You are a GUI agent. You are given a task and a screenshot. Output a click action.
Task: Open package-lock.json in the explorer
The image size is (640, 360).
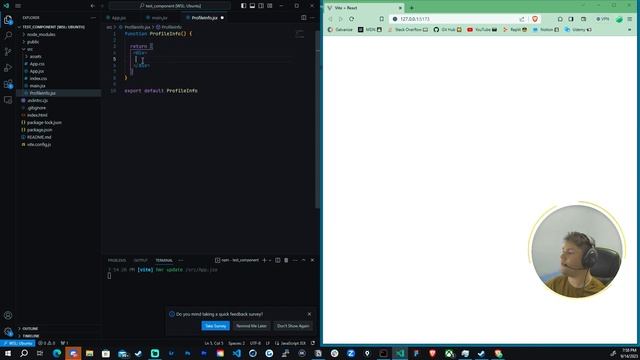pyautogui.click(x=44, y=122)
